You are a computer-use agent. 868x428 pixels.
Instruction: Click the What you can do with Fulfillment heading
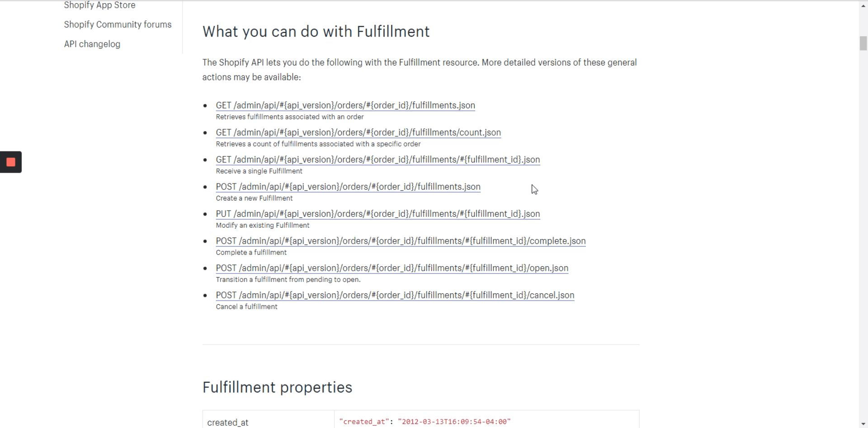(x=316, y=32)
